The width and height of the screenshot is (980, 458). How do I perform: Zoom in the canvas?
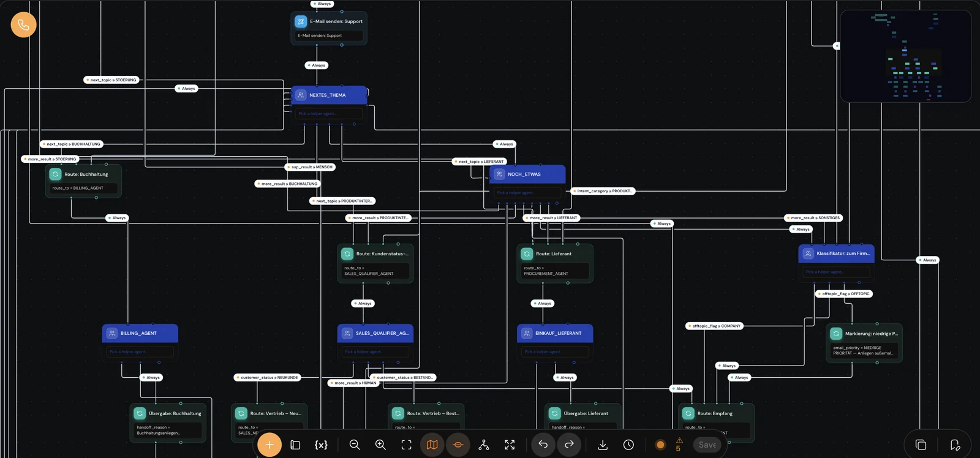[380, 445]
